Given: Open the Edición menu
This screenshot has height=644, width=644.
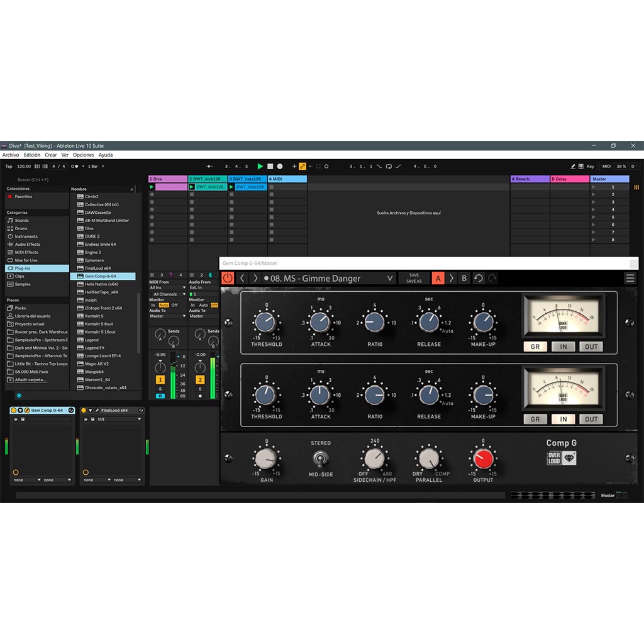Looking at the screenshot, I should click(x=32, y=155).
